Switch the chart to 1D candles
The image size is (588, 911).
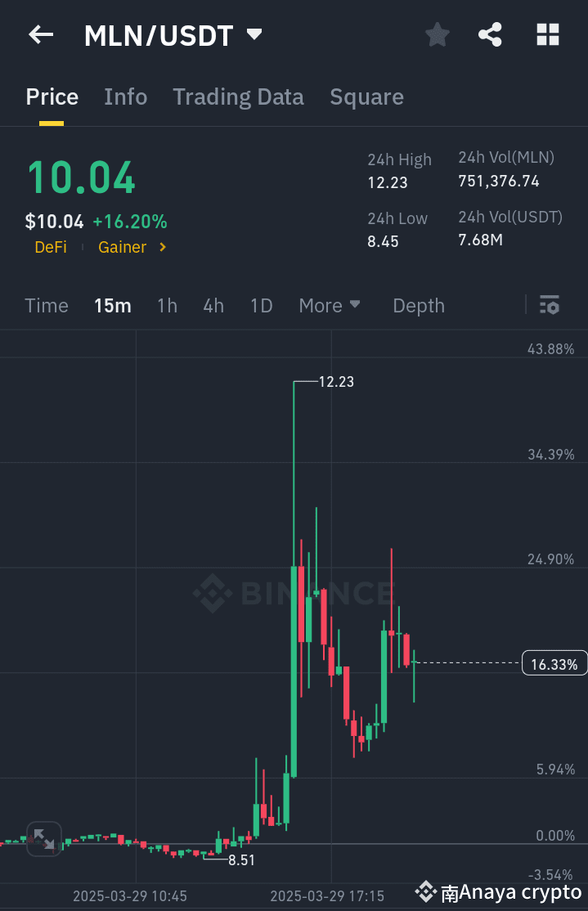pyautogui.click(x=261, y=305)
